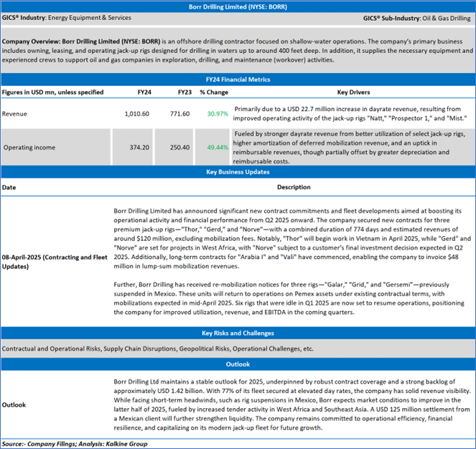The width and height of the screenshot is (476, 449).
Task: Click the green 49.44% change value
Action: pos(218,148)
